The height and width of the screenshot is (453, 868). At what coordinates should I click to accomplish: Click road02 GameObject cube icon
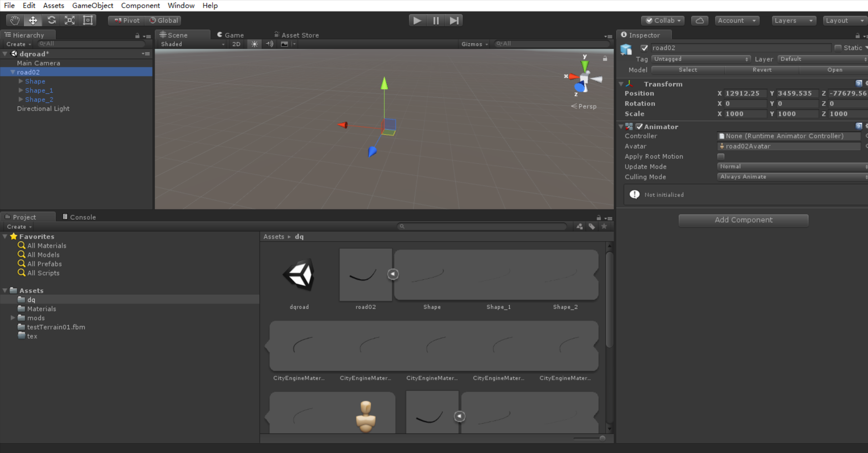click(626, 49)
